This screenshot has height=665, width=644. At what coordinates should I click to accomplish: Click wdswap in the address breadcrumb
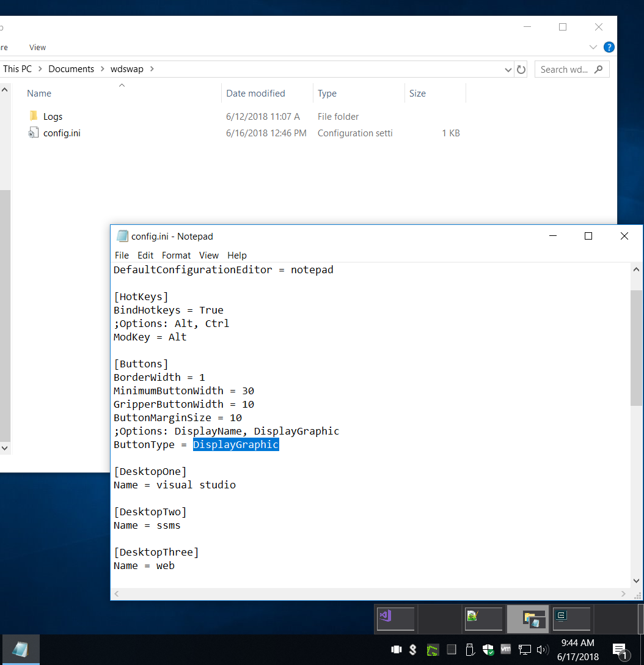click(x=126, y=68)
